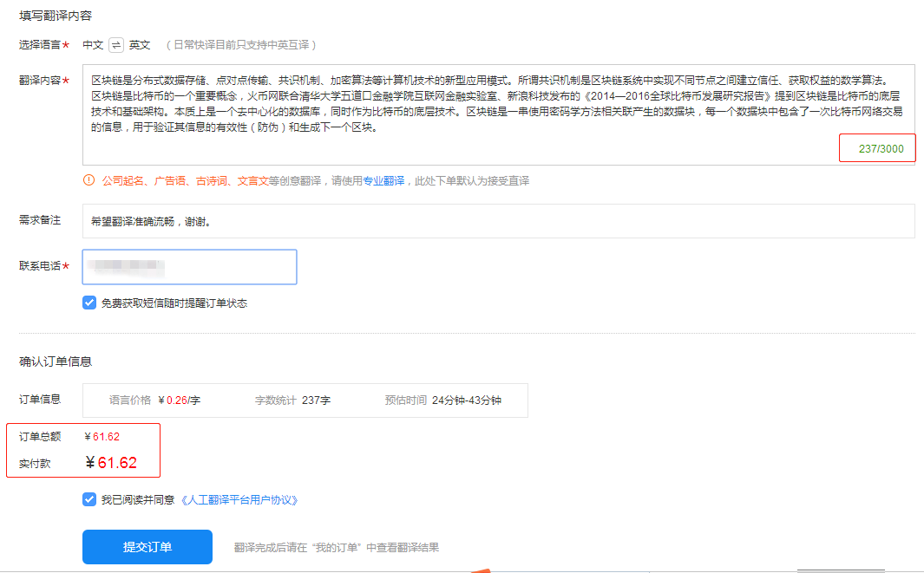The width and height of the screenshot is (924, 573).
Task: Select 中文 as the source language
Action: click(x=93, y=45)
